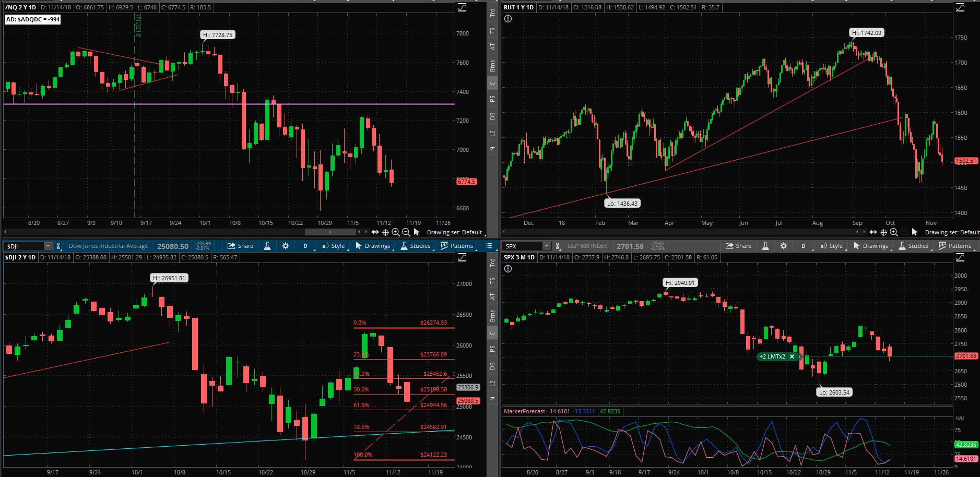This screenshot has height=477, width=980.
Task: Click the crosshair icon on /NQ chart
Action: pyautogui.click(x=385, y=232)
